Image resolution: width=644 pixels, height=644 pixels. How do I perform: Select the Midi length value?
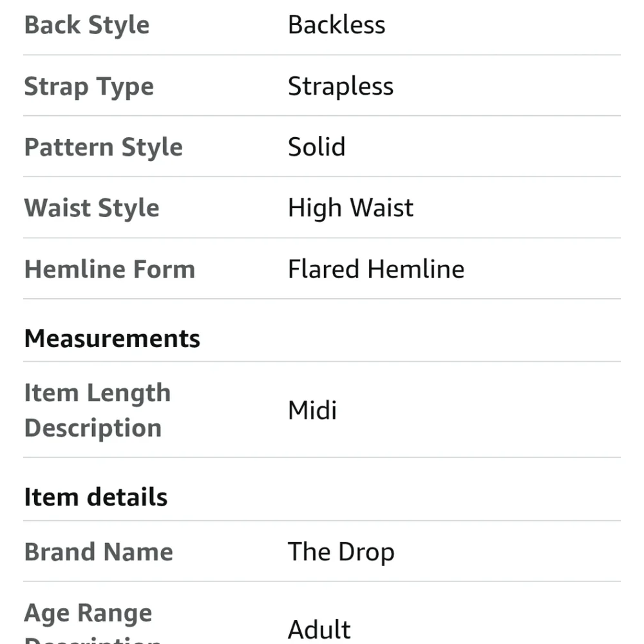pyautogui.click(x=312, y=410)
